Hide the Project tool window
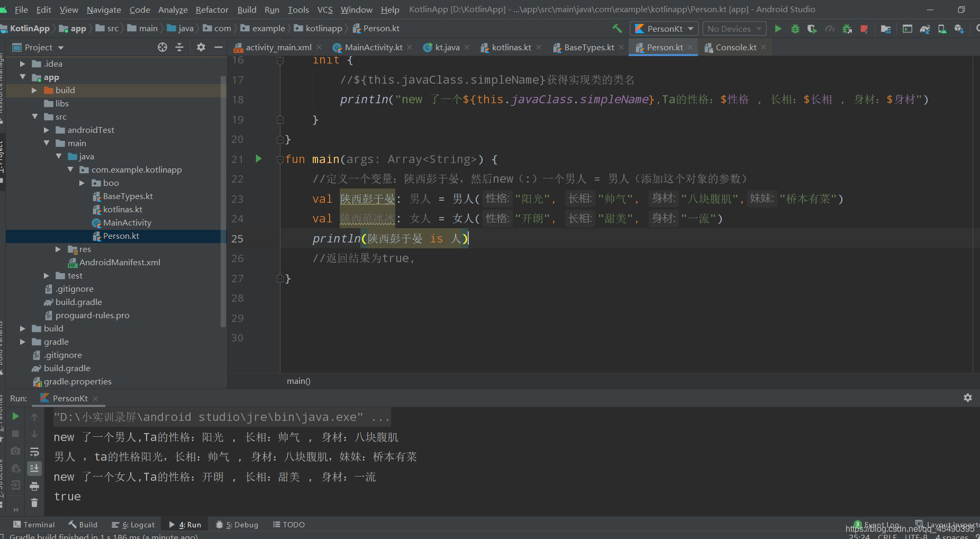The image size is (980, 539). click(218, 47)
